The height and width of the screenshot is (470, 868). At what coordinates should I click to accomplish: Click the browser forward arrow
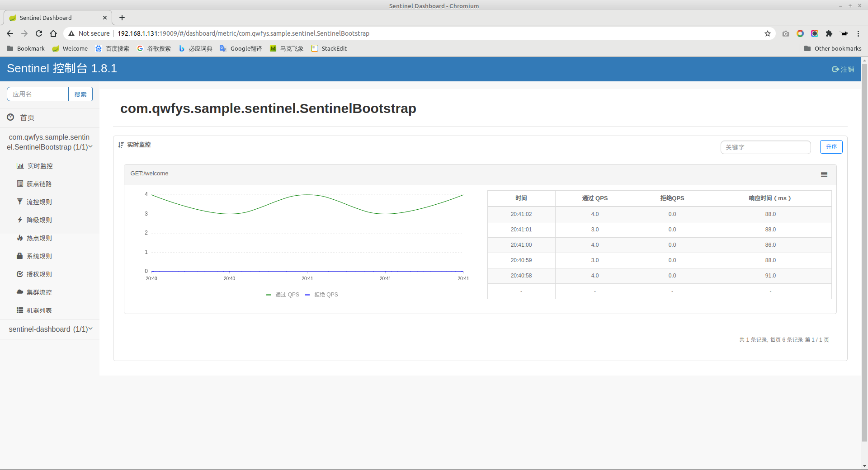24,33
